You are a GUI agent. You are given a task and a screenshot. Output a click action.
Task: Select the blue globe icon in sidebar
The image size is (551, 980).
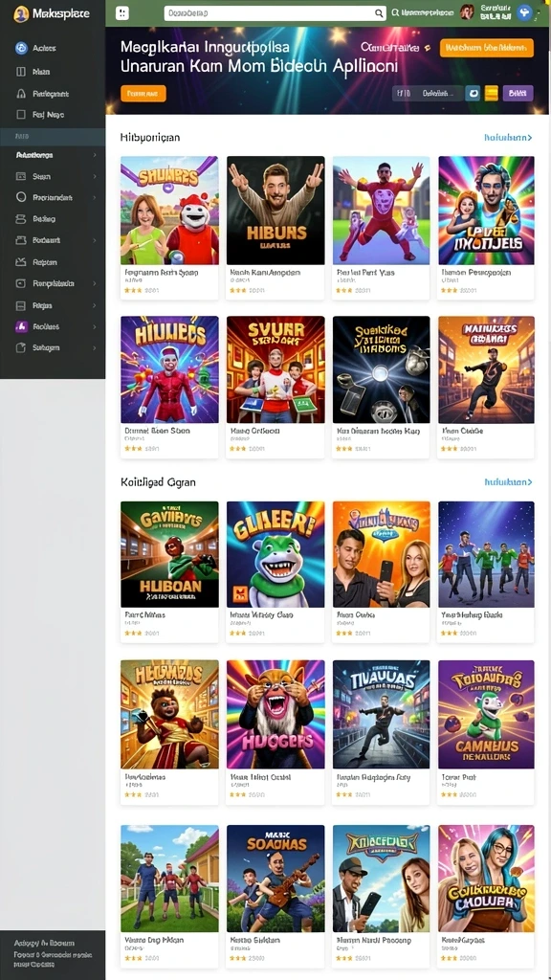[21, 48]
